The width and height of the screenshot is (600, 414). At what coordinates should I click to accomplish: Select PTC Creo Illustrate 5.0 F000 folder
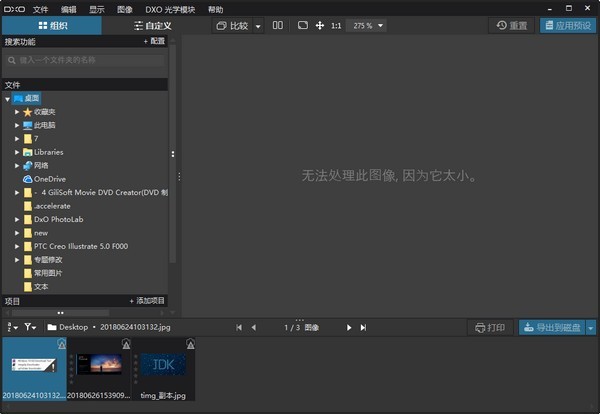tap(81, 246)
